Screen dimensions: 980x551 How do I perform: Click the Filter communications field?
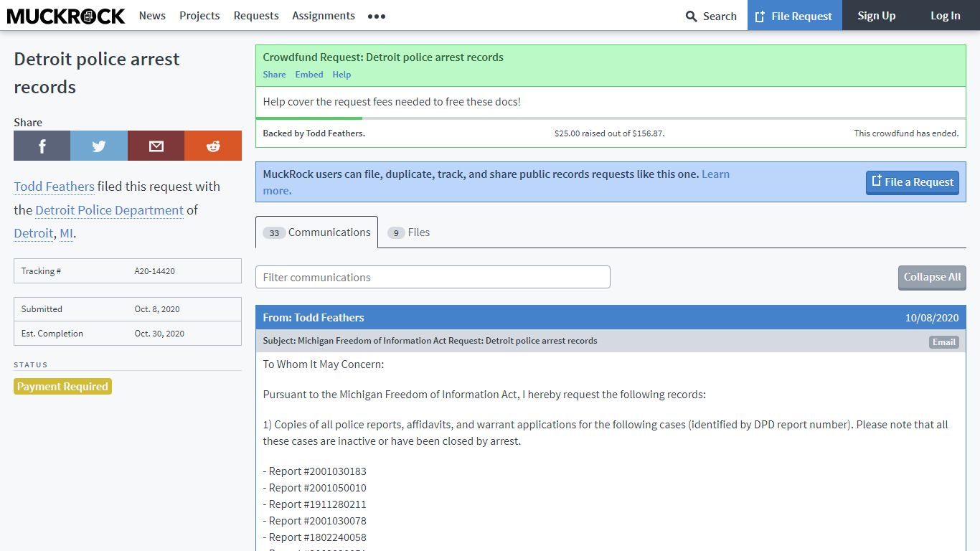[433, 277]
